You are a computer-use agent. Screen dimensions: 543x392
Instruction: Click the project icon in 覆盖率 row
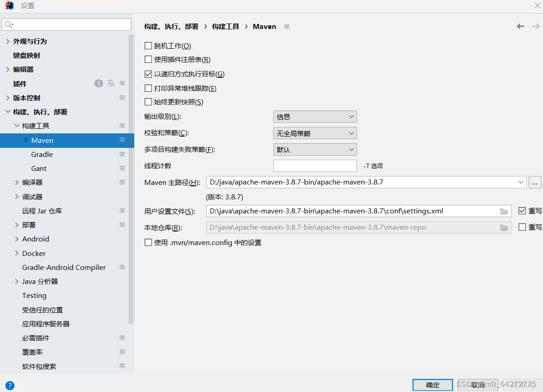tap(122, 352)
